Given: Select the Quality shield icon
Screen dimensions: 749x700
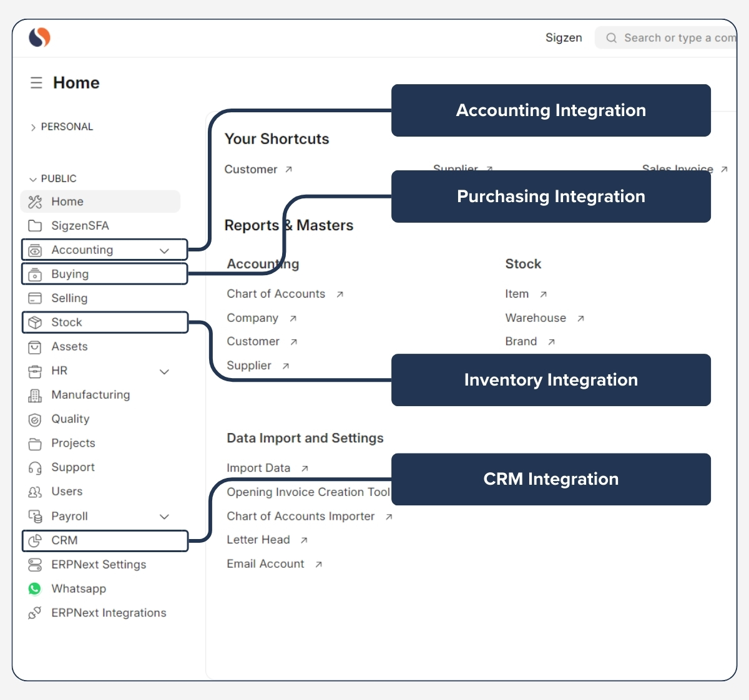Looking at the screenshot, I should tap(35, 419).
